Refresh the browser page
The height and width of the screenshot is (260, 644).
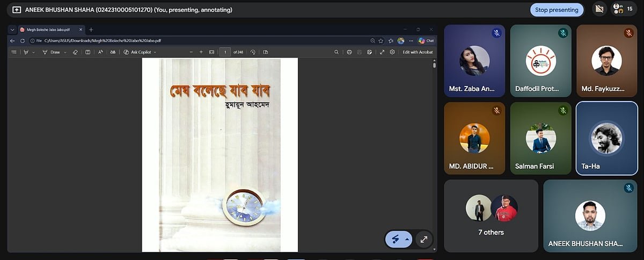23,41
